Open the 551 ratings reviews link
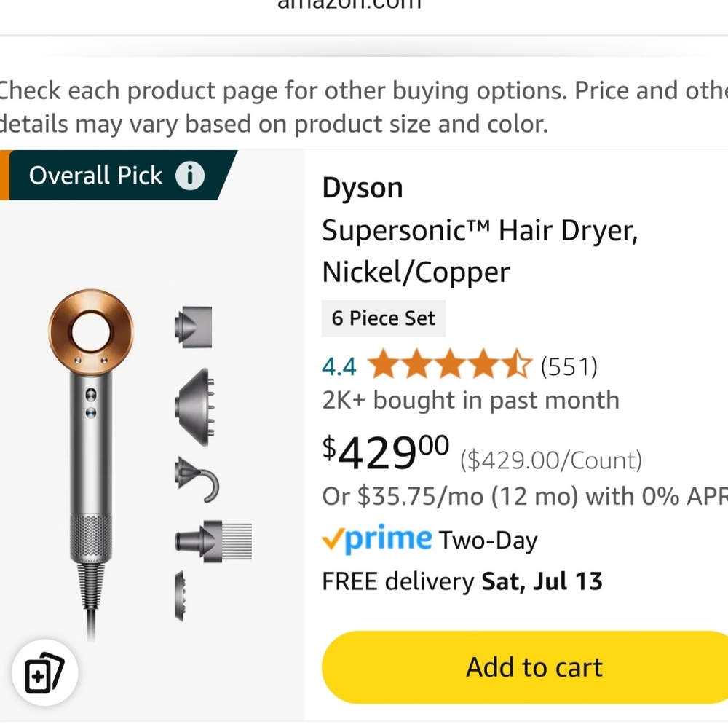 coord(570,366)
